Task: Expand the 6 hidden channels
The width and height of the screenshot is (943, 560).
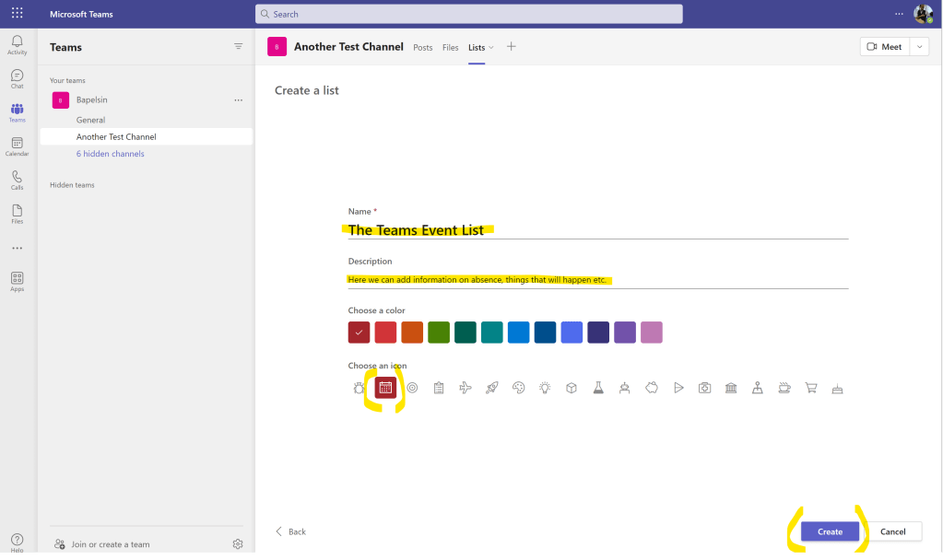Action: [x=110, y=154]
